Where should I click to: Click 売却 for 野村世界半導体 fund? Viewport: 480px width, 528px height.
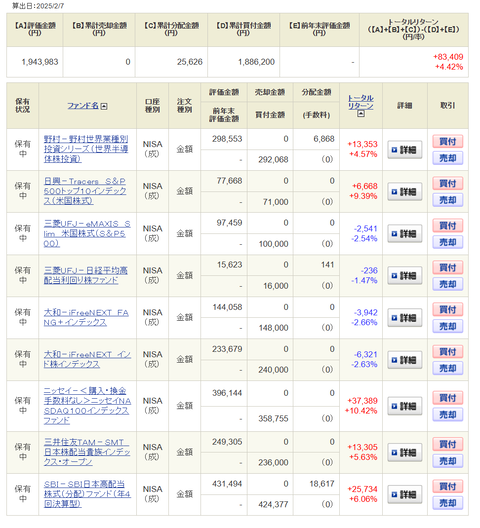tap(448, 158)
